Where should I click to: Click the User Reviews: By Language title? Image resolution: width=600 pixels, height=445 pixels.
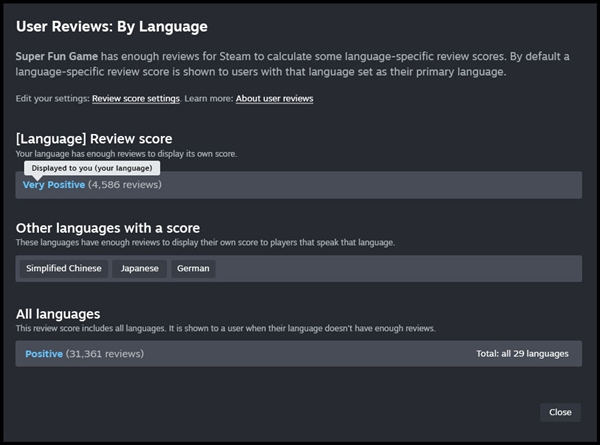(112, 27)
